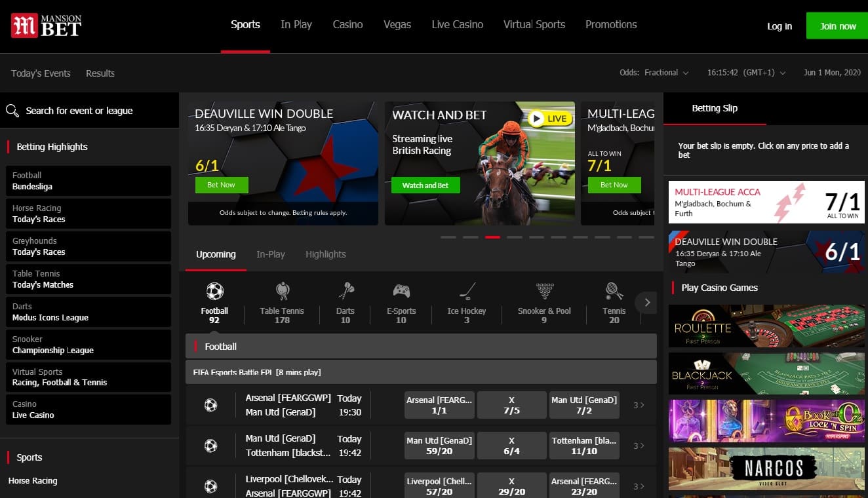Open Football Bundesliga highlight
Screen dimensions: 868x498
click(x=89, y=181)
